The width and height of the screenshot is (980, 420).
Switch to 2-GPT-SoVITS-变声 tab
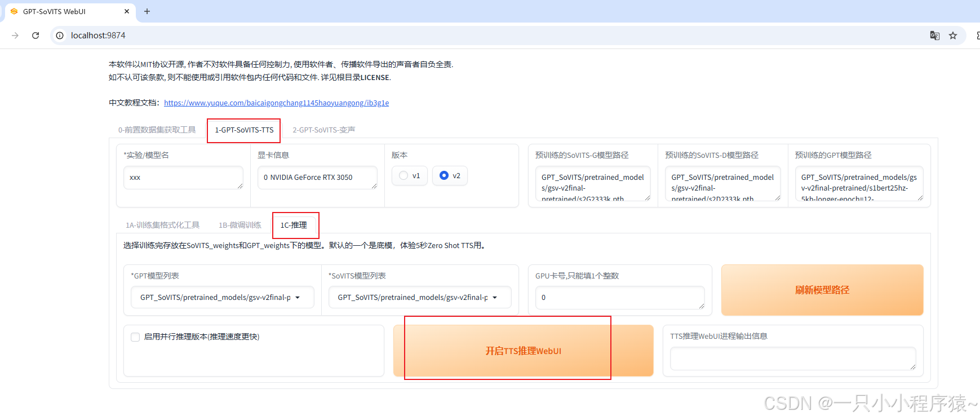[323, 130]
